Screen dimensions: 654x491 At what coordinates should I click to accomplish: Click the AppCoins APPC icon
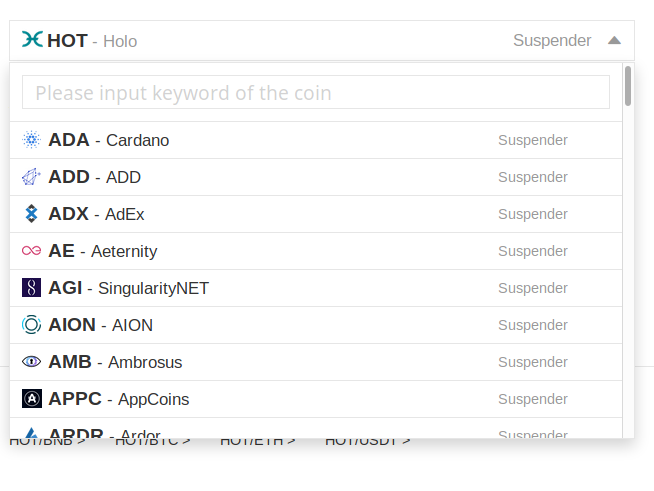(31, 399)
